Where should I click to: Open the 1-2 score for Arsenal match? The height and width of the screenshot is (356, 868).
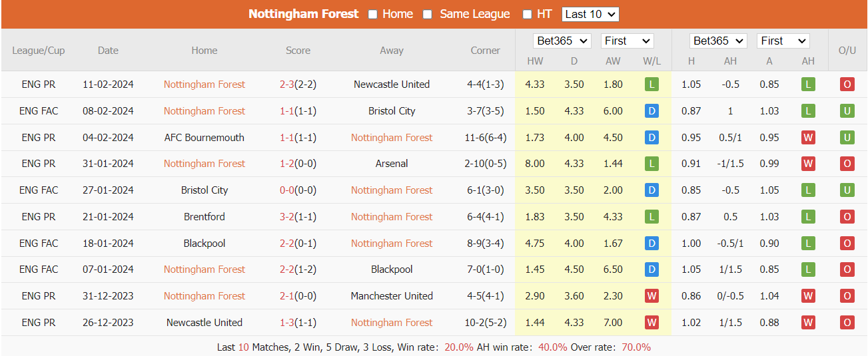tap(287, 164)
